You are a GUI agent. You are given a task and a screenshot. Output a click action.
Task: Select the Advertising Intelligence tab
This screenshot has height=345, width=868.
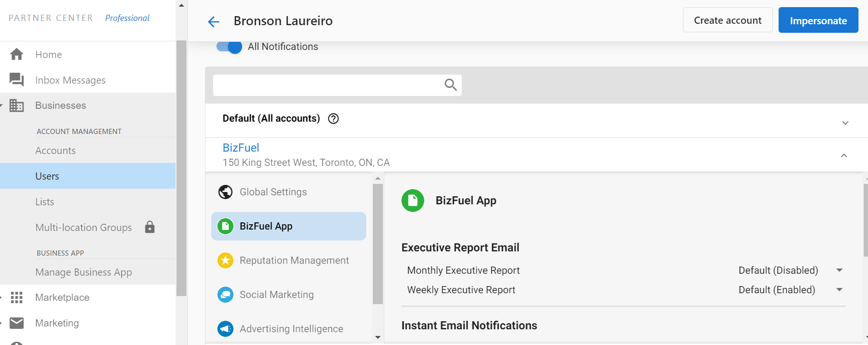(x=289, y=329)
